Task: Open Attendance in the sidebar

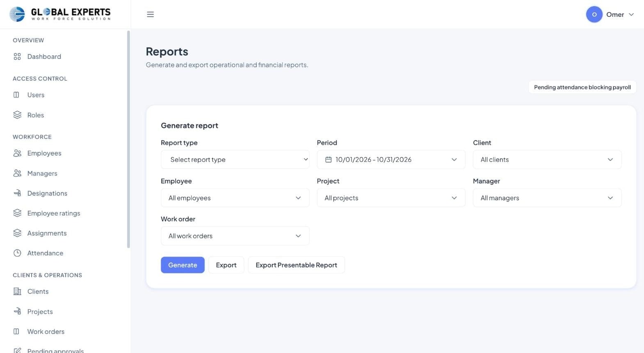Action: [45, 253]
